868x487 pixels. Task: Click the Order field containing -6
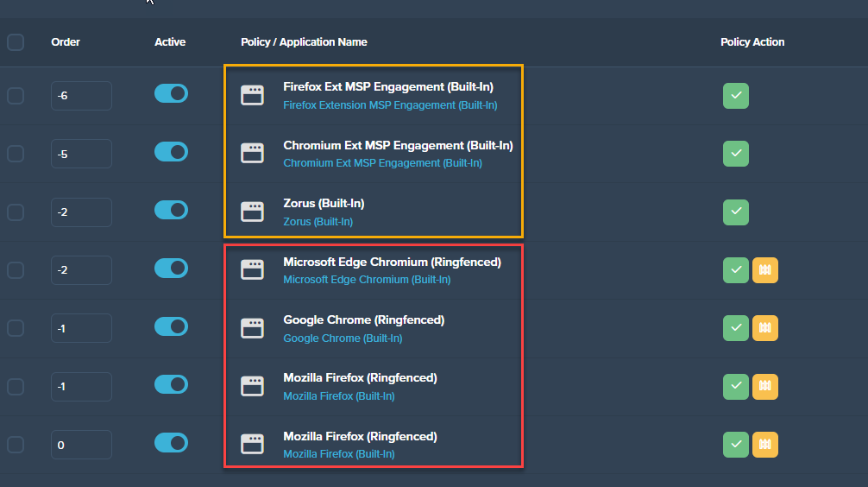pos(81,96)
